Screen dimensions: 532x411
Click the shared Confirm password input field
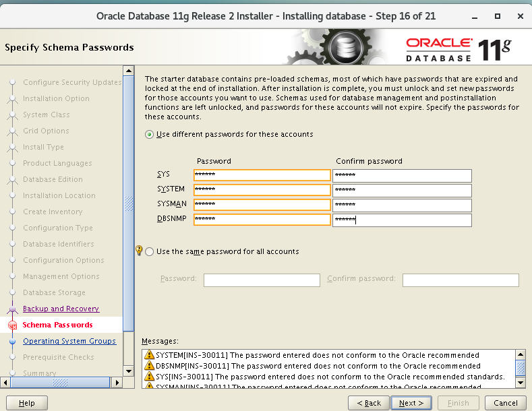point(461,280)
